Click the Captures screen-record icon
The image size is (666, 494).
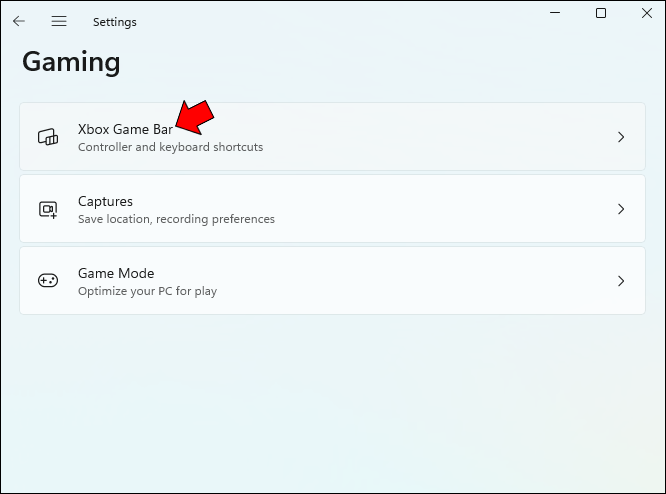[x=48, y=209]
